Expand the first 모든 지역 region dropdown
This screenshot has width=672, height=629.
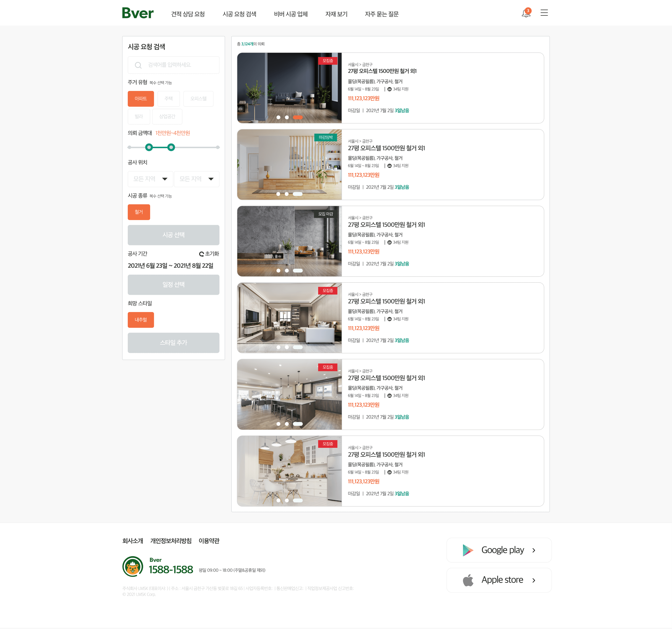coord(150,179)
